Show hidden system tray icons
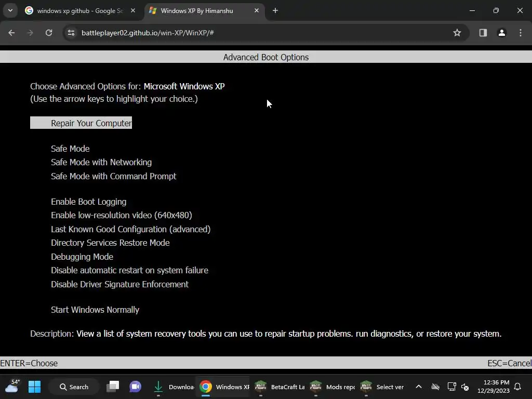Viewport: 532px width, 399px height. coord(419,387)
